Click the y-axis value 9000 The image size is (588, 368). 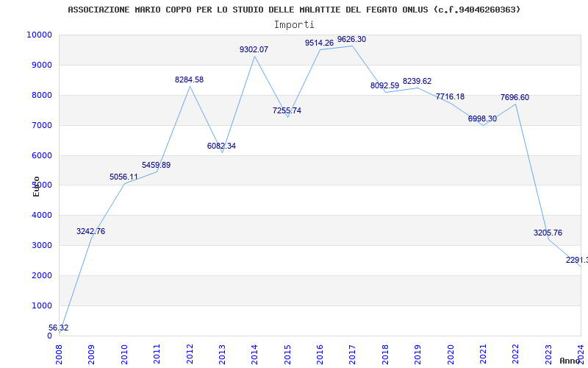pyautogui.click(x=42, y=65)
